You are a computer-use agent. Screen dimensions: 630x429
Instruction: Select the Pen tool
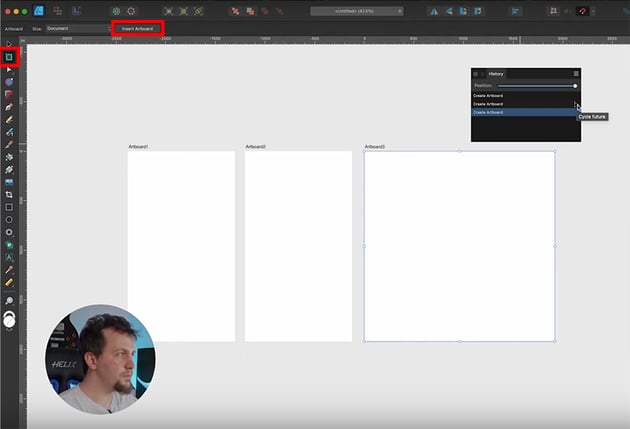(x=9, y=107)
